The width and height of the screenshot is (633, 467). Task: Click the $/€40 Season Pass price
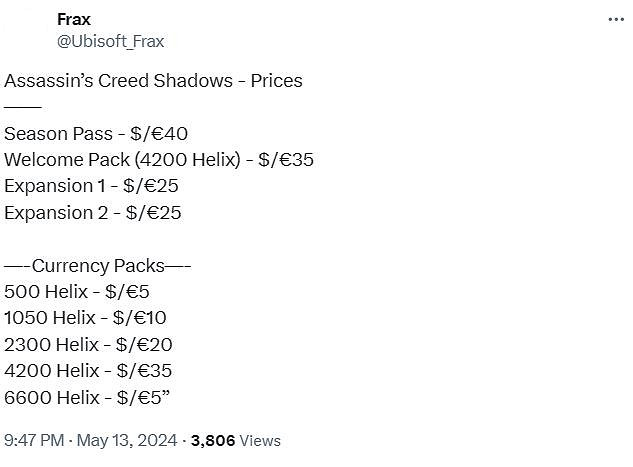(x=161, y=133)
